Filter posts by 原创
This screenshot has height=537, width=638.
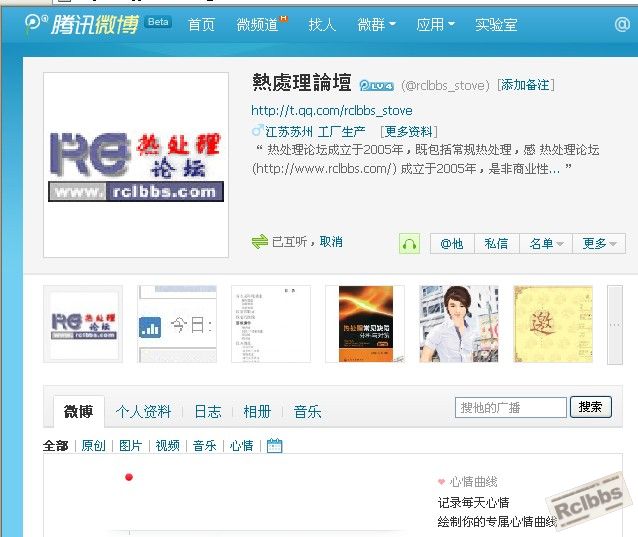(x=94, y=446)
